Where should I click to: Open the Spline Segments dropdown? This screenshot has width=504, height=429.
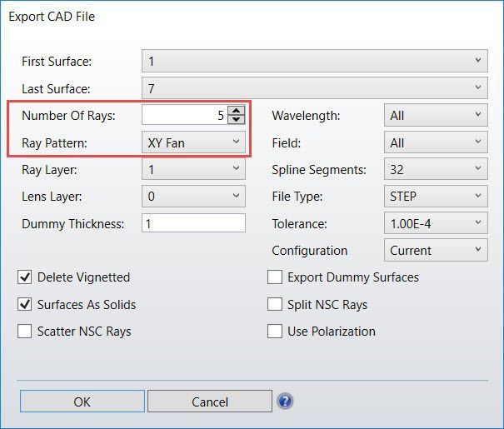click(436, 169)
